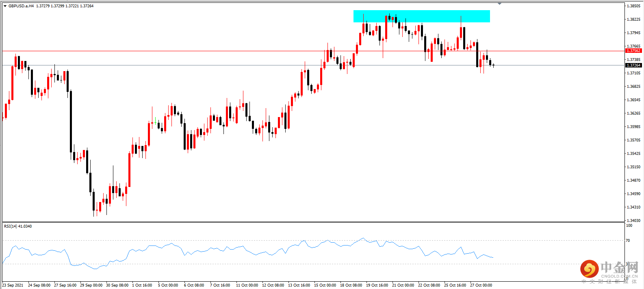Click the 11 Oct 00:00 time label
Viewport: 644px width, 289px height.
[247, 285]
